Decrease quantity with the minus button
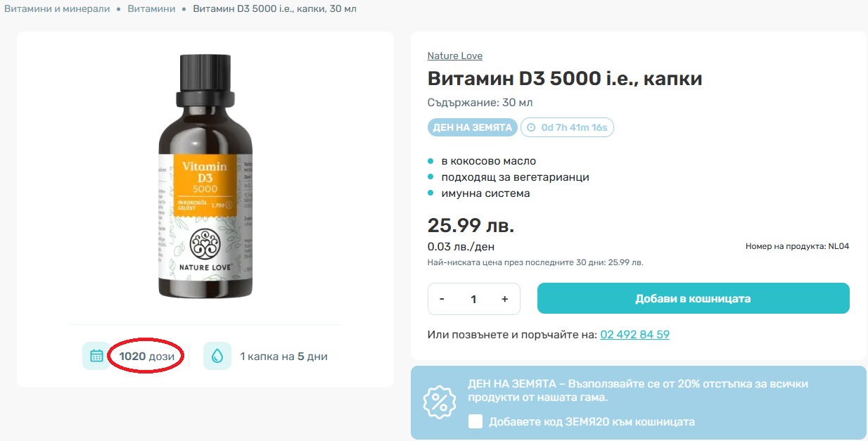The image size is (868, 441). pyautogui.click(x=442, y=299)
